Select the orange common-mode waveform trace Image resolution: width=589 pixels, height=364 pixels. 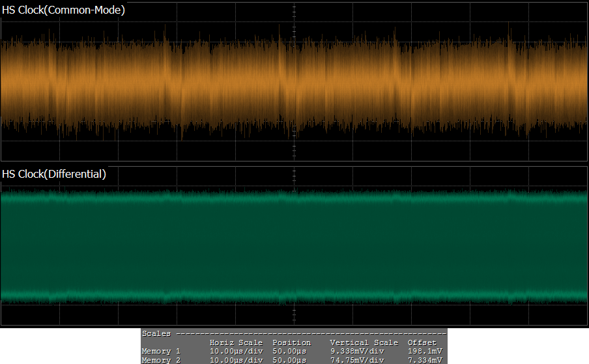pos(195,85)
